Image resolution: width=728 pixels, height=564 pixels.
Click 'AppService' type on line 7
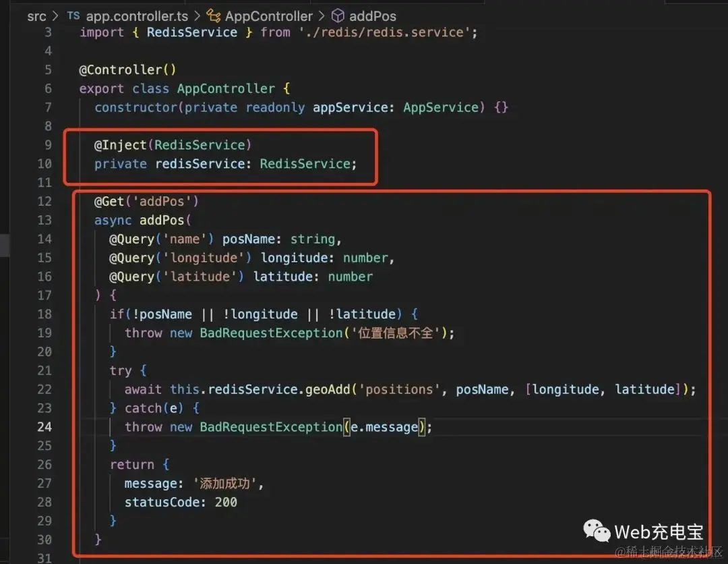point(441,108)
